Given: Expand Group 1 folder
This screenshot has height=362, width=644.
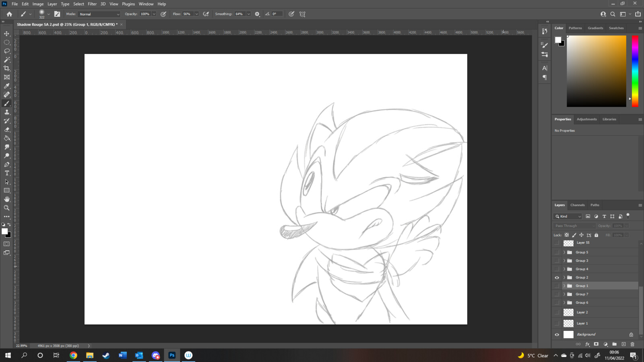Looking at the screenshot, I should pyautogui.click(x=564, y=286).
